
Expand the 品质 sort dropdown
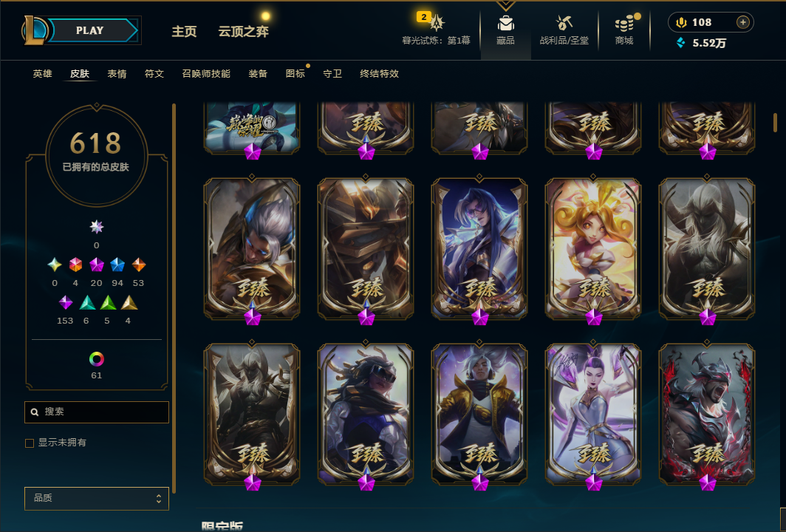coord(96,499)
